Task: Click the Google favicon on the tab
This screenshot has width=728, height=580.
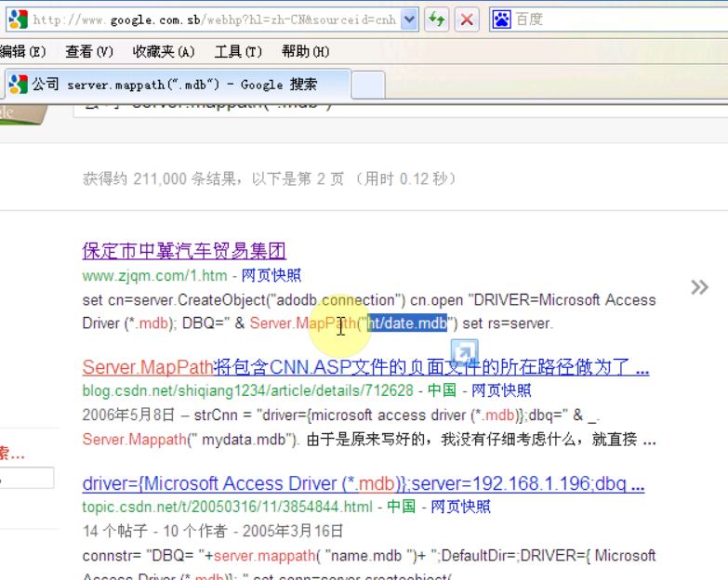Action: point(18,85)
